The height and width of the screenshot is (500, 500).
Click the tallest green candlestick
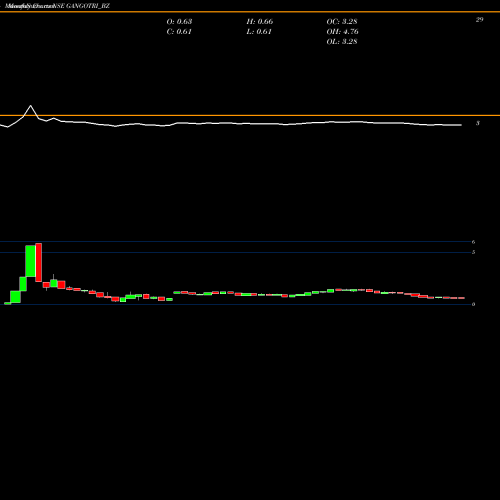[31, 261]
